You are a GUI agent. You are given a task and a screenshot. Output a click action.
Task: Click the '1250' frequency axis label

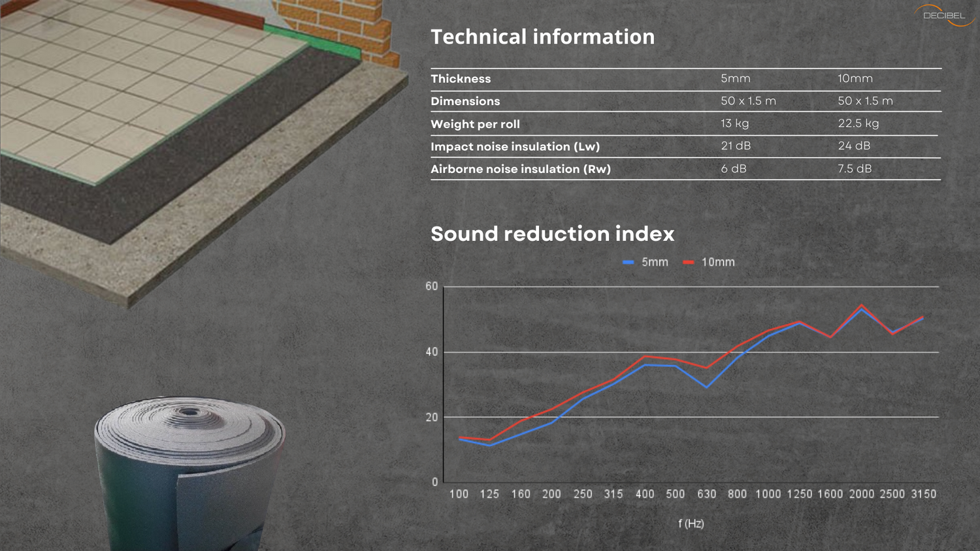pyautogui.click(x=800, y=494)
